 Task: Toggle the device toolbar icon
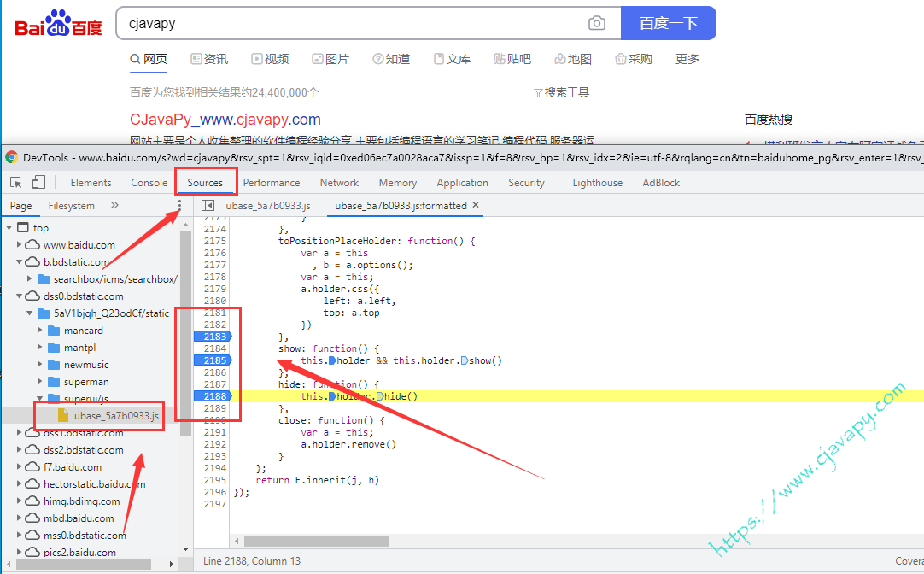38,182
